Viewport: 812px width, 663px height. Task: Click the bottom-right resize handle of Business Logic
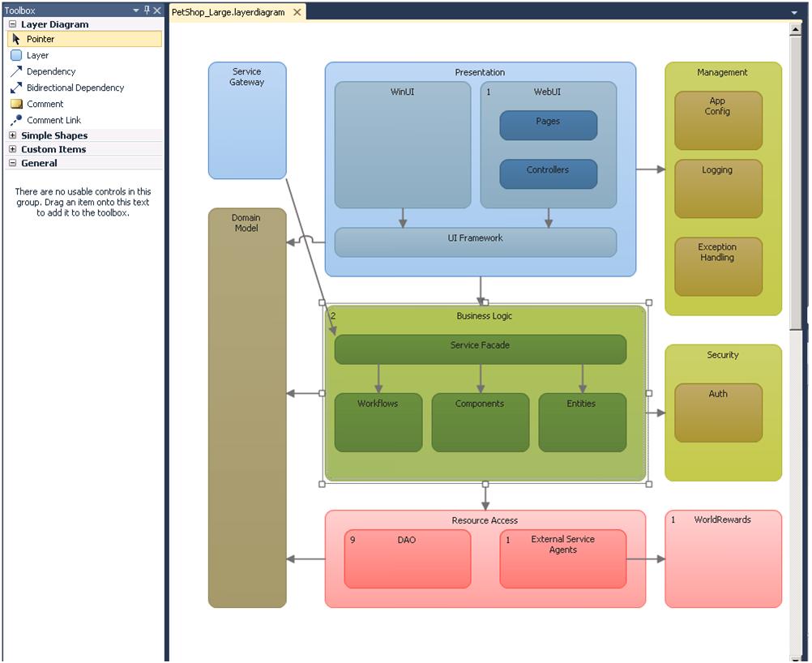pos(649,484)
